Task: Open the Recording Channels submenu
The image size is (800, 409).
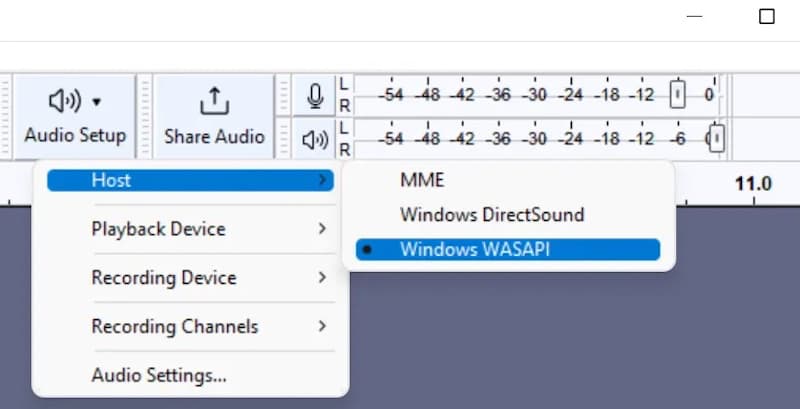Action: point(190,326)
